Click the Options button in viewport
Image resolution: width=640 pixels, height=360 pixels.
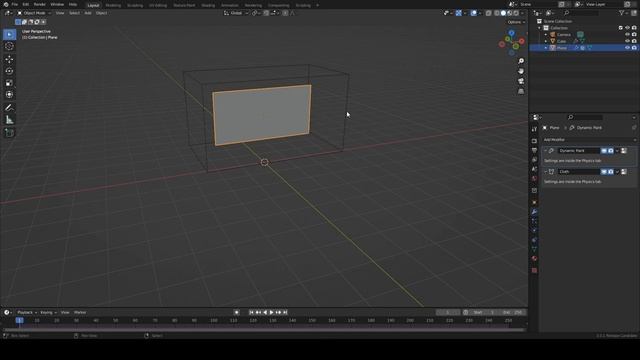(516, 22)
